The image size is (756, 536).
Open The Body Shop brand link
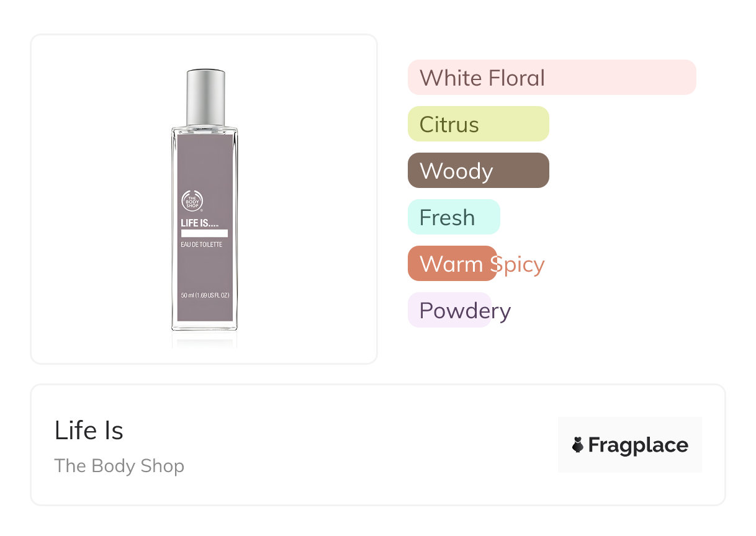tap(119, 465)
